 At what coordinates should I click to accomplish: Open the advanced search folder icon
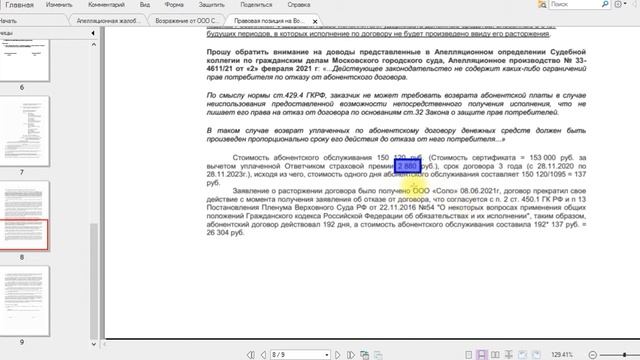point(542,4)
